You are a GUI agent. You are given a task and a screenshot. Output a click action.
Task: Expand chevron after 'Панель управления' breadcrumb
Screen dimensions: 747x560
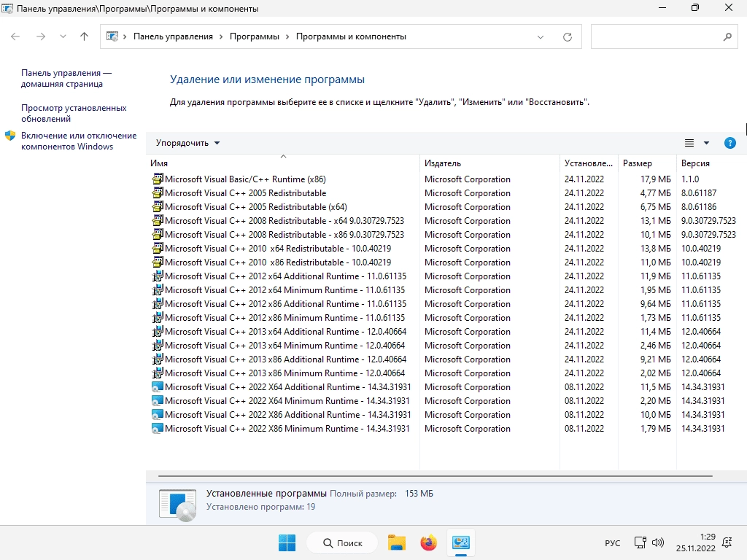point(221,36)
